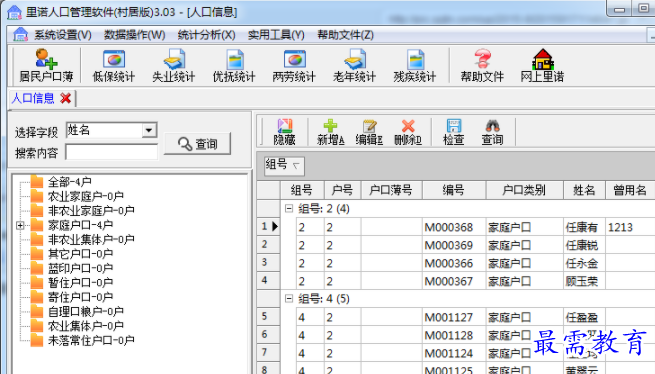Image resolution: width=655 pixels, height=374 pixels.
Task: Edit record with 编辑E icon
Action: tap(369, 132)
